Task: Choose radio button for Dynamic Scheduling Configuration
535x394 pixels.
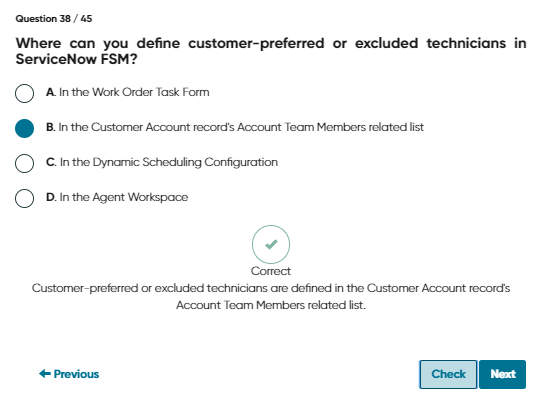Action: [24, 163]
